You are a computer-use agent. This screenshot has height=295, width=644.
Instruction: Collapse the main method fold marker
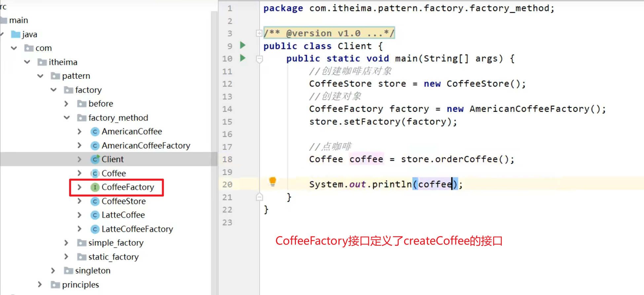(x=259, y=59)
